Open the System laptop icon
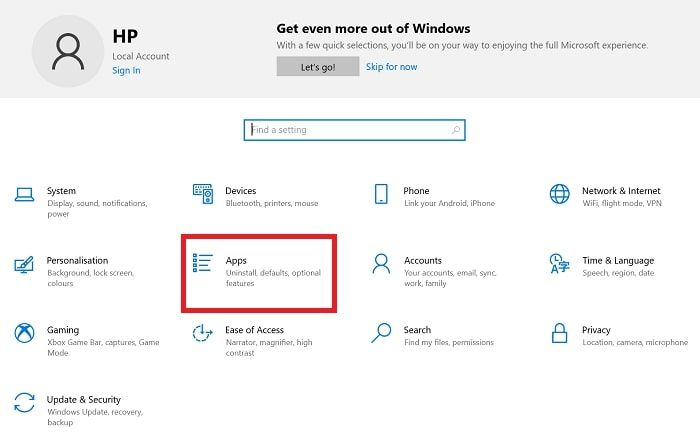The height and width of the screenshot is (434, 700). tap(24, 195)
